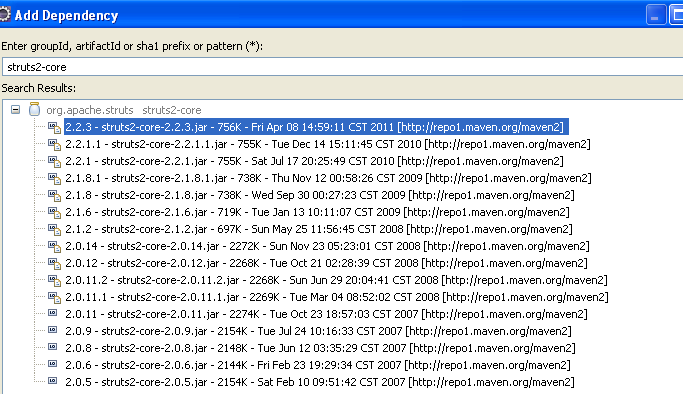Image resolution: width=683 pixels, height=394 pixels.
Task: Click the artifact icon for version 2.1.2
Action: 54,229
